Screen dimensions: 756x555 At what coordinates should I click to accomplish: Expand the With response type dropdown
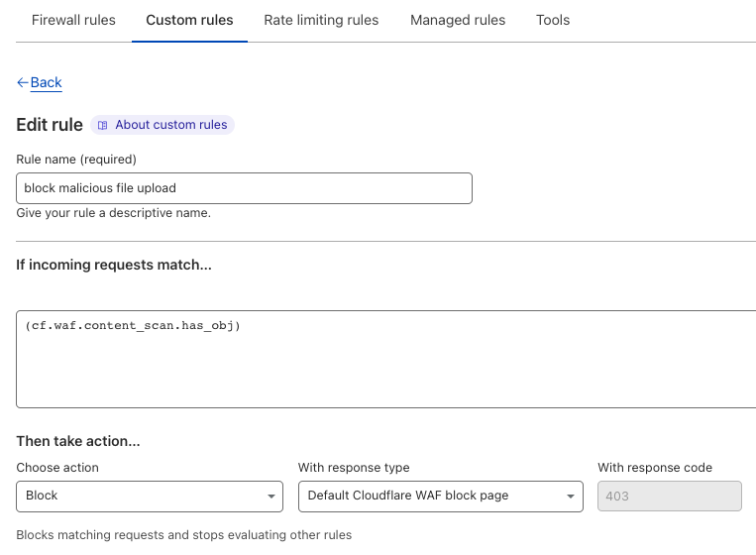pos(441,497)
